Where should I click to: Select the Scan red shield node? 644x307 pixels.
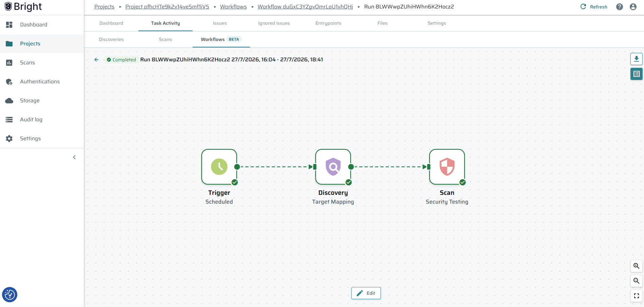(x=447, y=167)
